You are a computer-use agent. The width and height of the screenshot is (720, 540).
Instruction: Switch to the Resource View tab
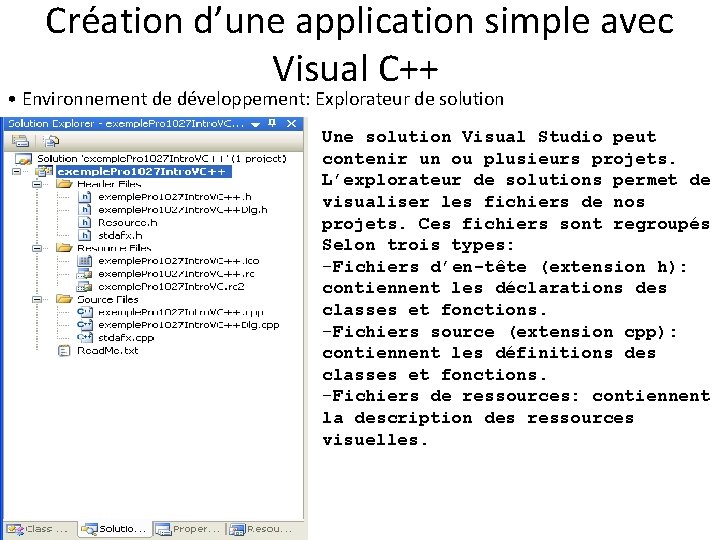pyautogui.click(x=262, y=529)
